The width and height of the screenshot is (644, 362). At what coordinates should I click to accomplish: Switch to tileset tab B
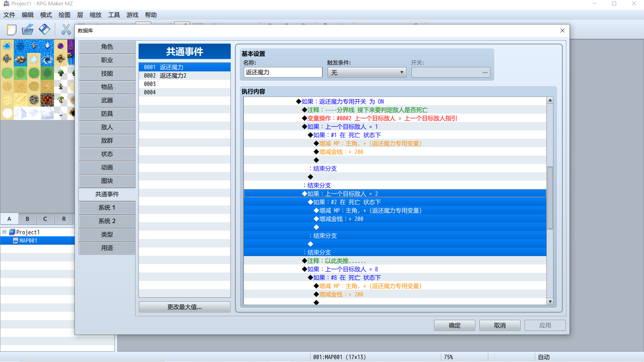click(28, 219)
